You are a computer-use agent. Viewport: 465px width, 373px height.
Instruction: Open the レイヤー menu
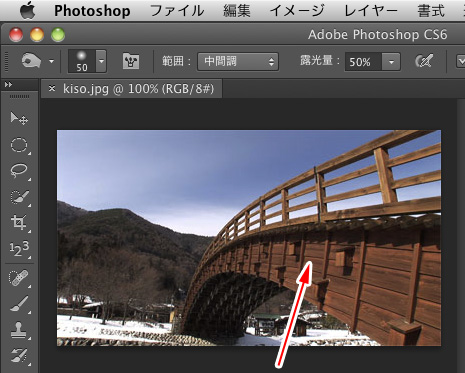coord(370,11)
